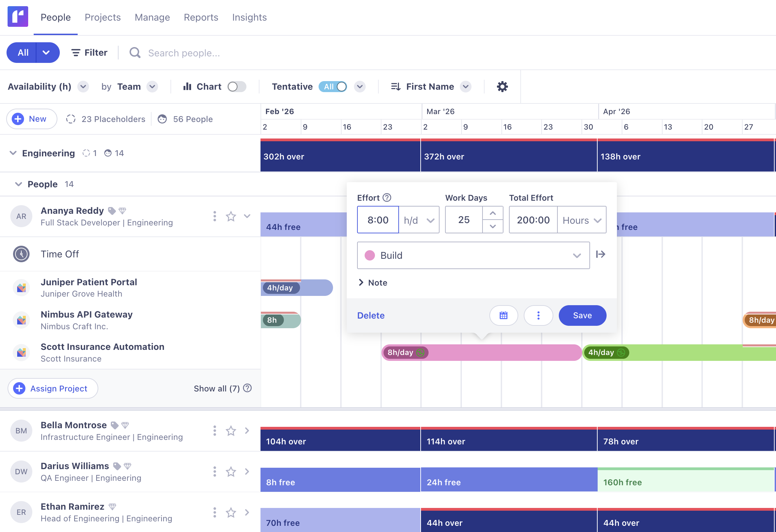
Task: Open the Reports tab
Action: (201, 17)
